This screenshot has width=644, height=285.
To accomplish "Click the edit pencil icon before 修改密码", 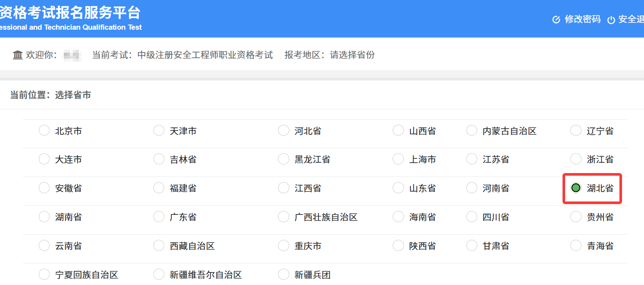I will pyautogui.click(x=556, y=19).
